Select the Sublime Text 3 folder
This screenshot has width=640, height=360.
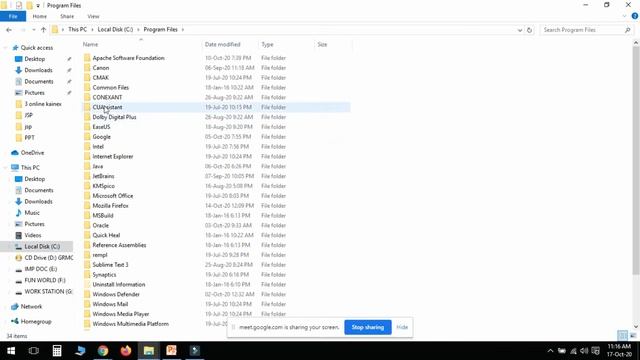tap(110, 265)
